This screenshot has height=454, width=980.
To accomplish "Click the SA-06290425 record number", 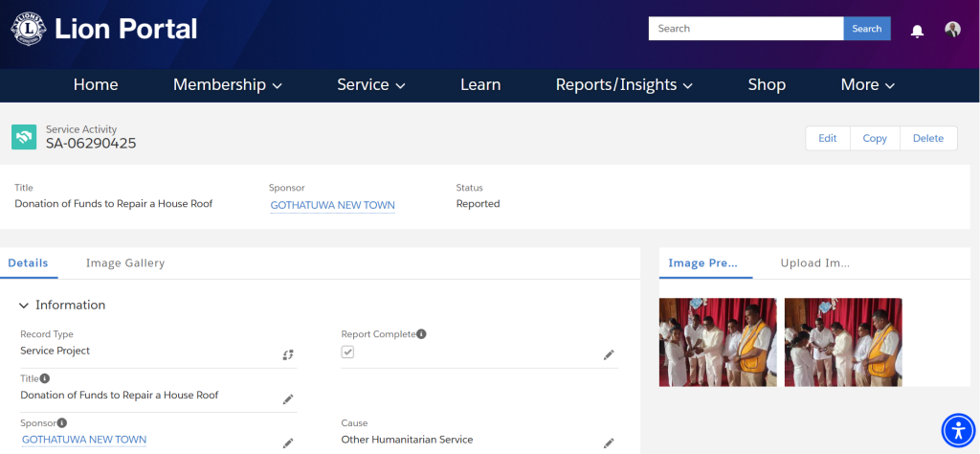I will click(91, 144).
